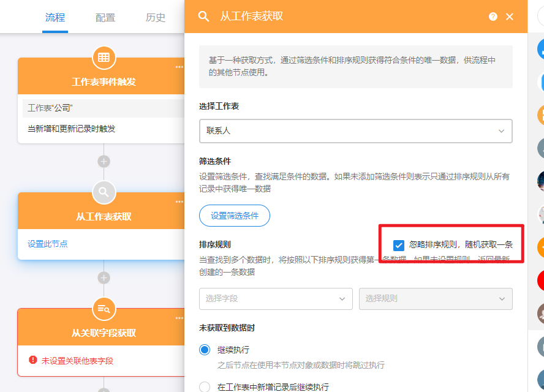Click the 从关联字段获取 node list-search icon
The height and width of the screenshot is (392, 544).
104,309
